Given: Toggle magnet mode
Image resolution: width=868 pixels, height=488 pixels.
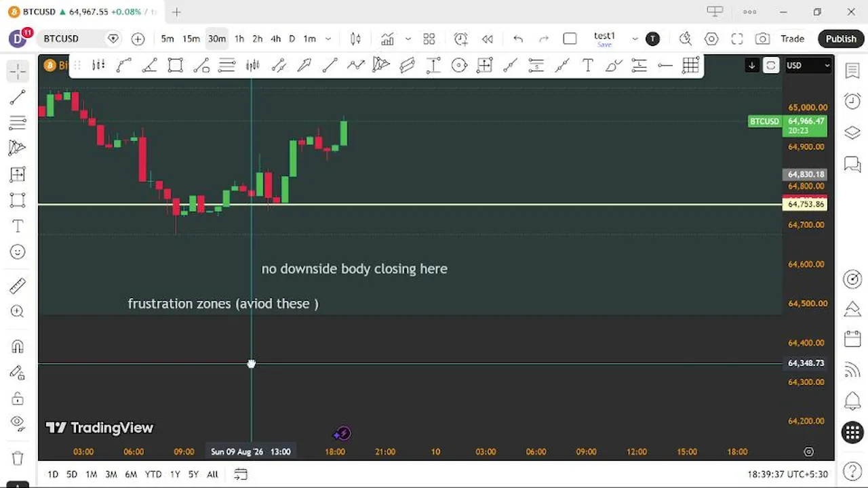Looking at the screenshot, I should pos(18,347).
